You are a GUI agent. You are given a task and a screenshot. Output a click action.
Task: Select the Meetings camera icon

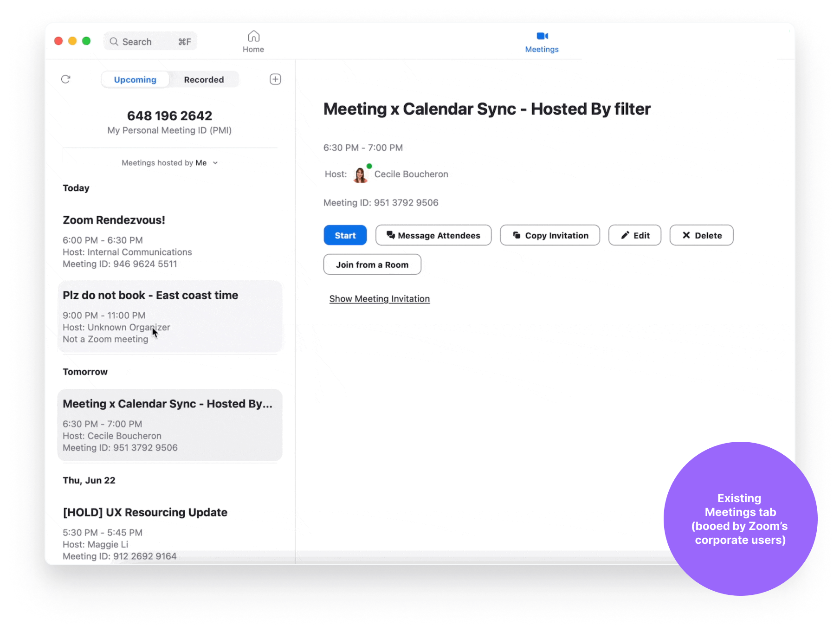(542, 36)
